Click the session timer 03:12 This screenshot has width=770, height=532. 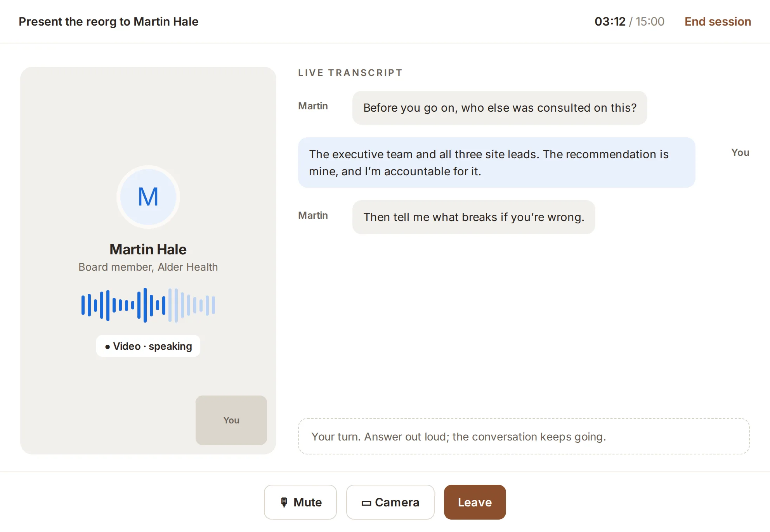pyautogui.click(x=610, y=21)
